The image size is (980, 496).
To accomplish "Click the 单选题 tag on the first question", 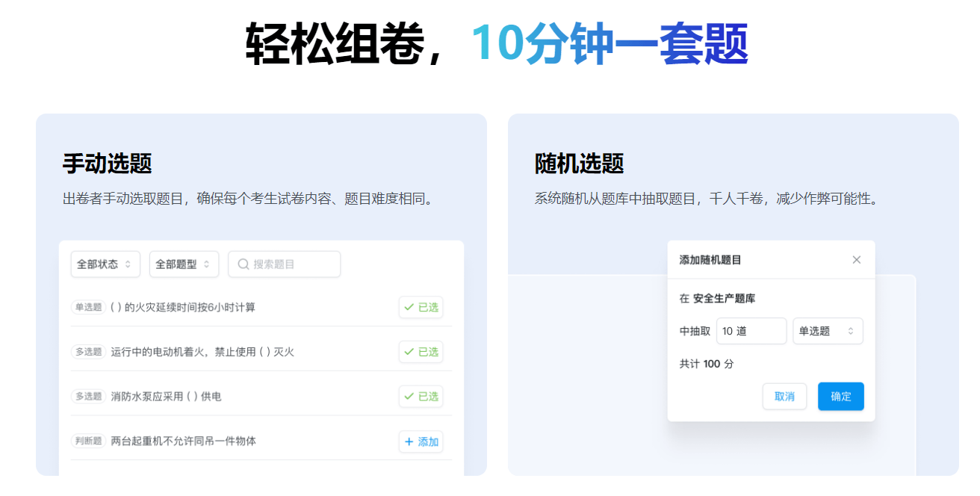I will pos(89,306).
